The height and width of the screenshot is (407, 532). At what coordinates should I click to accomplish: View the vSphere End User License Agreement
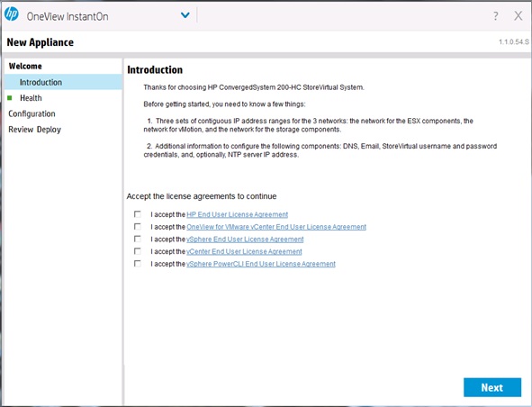245,240
